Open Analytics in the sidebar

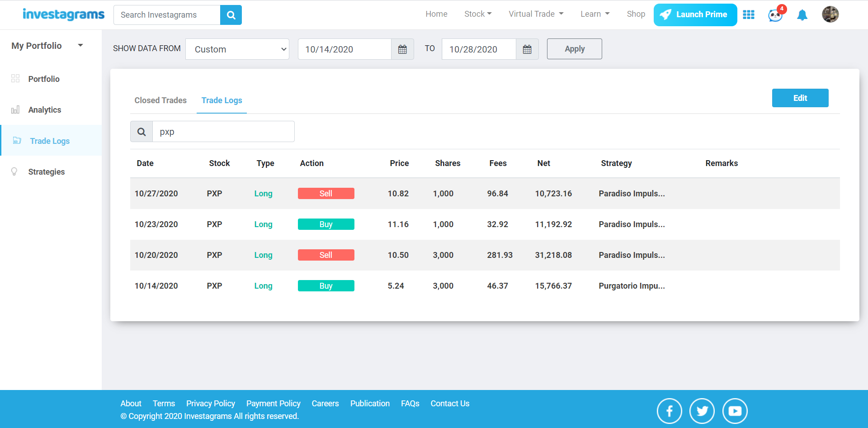click(45, 109)
